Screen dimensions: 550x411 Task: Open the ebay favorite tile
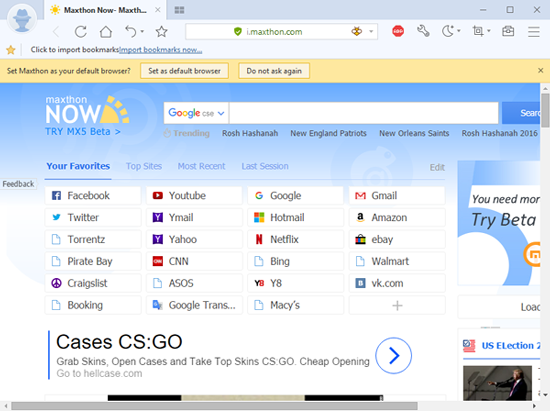pyautogui.click(x=397, y=240)
